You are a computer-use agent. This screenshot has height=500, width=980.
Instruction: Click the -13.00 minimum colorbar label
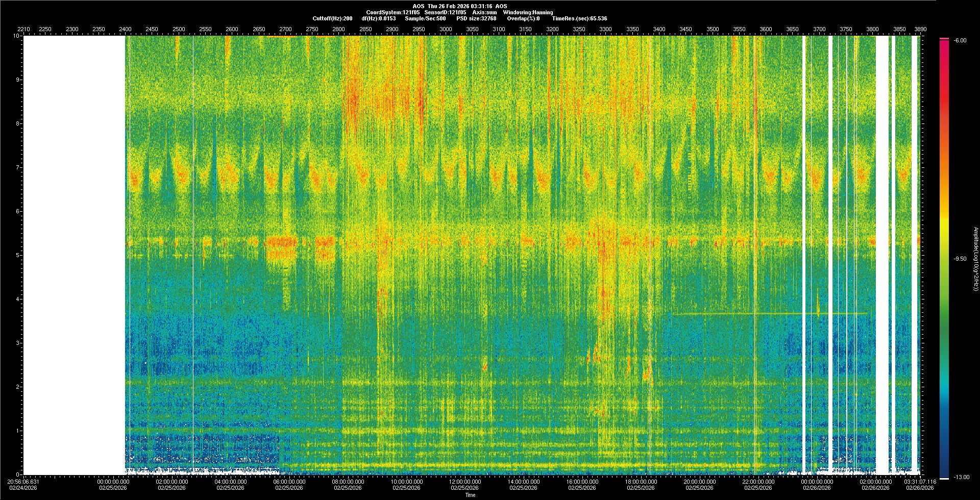click(x=961, y=477)
